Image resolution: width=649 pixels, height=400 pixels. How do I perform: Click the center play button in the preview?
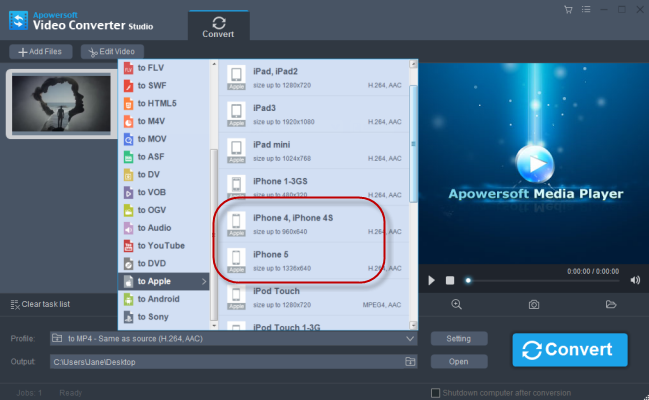click(x=535, y=164)
